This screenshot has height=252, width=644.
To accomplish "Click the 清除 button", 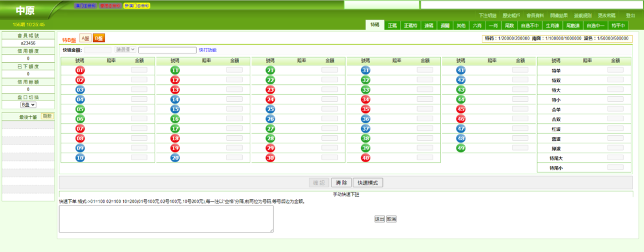I will coord(341,183).
